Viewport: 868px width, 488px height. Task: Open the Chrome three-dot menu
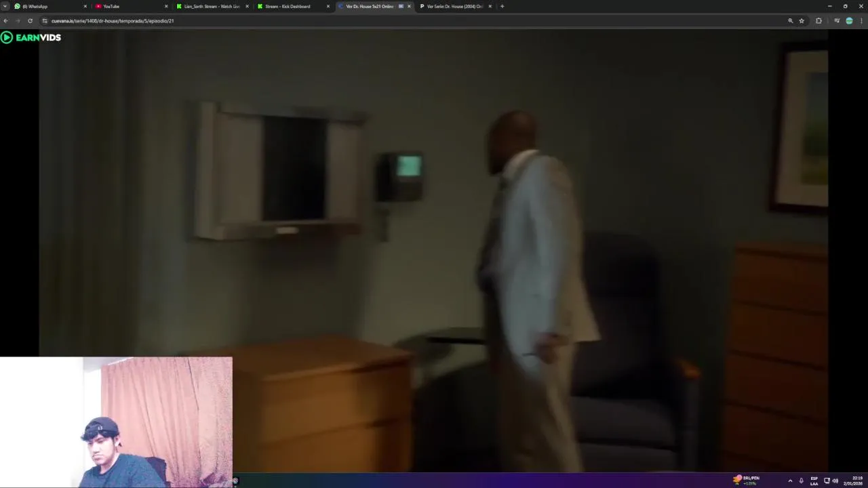(x=861, y=21)
